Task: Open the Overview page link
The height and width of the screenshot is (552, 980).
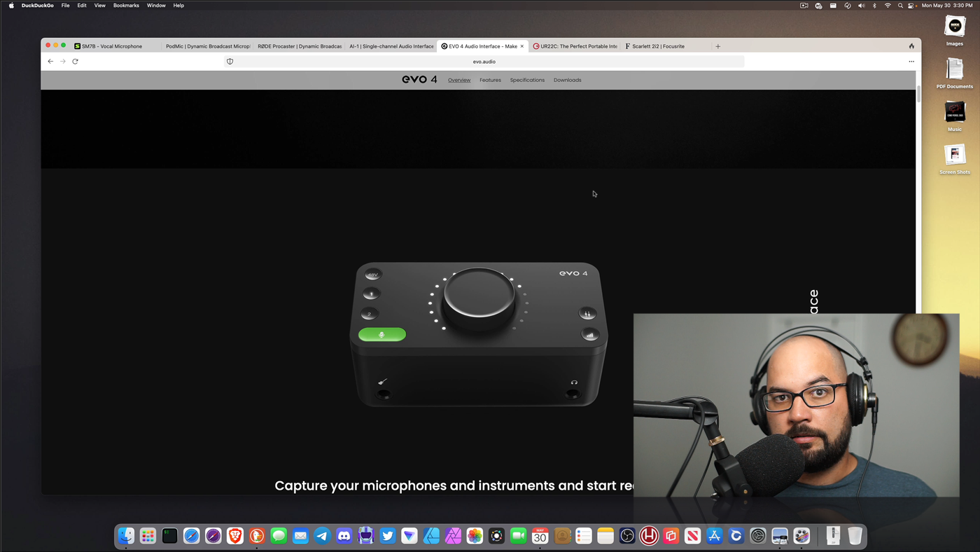Action: pyautogui.click(x=459, y=80)
